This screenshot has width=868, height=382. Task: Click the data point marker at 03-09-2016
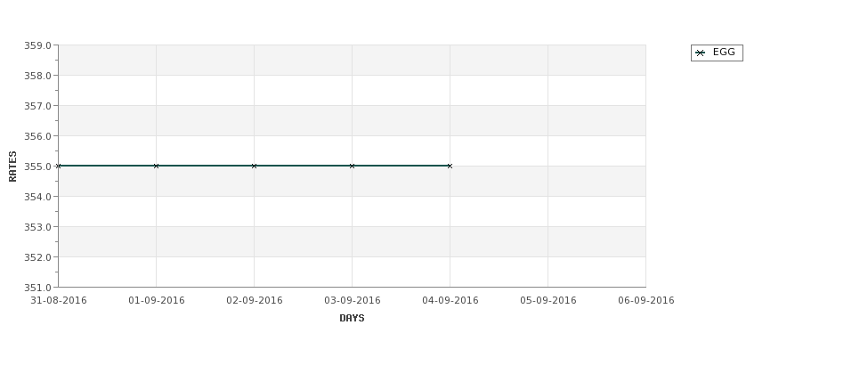tap(352, 166)
